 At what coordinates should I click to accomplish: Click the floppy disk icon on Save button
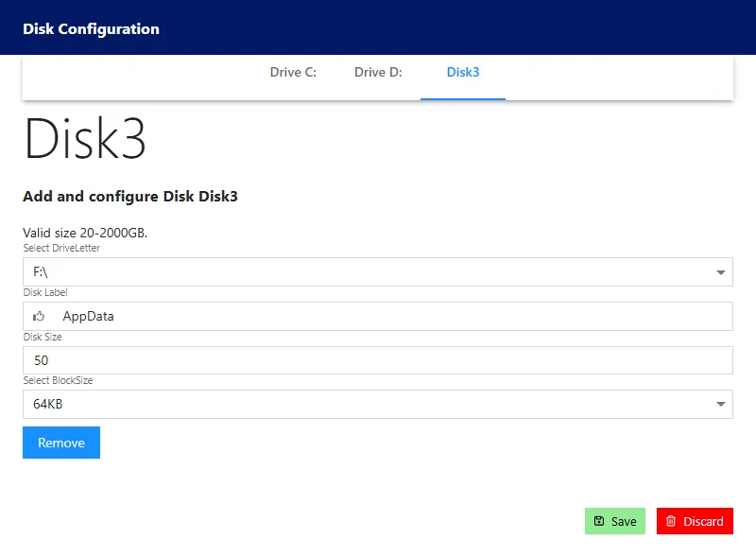[x=601, y=521]
